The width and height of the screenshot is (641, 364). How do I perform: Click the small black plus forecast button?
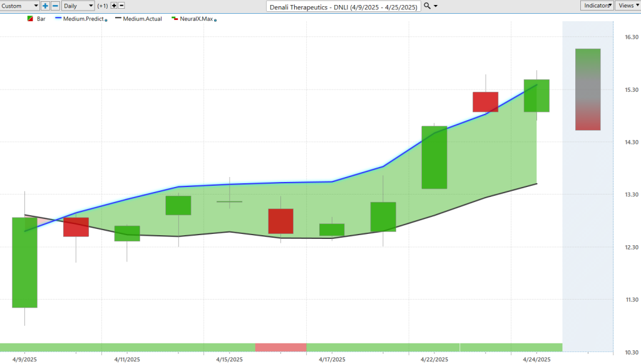[114, 6]
